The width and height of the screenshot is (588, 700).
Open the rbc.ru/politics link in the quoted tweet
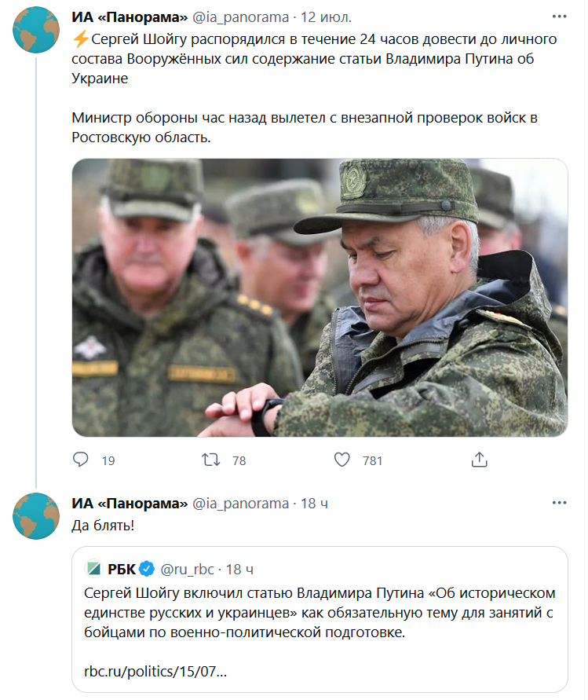pos(155,672)
